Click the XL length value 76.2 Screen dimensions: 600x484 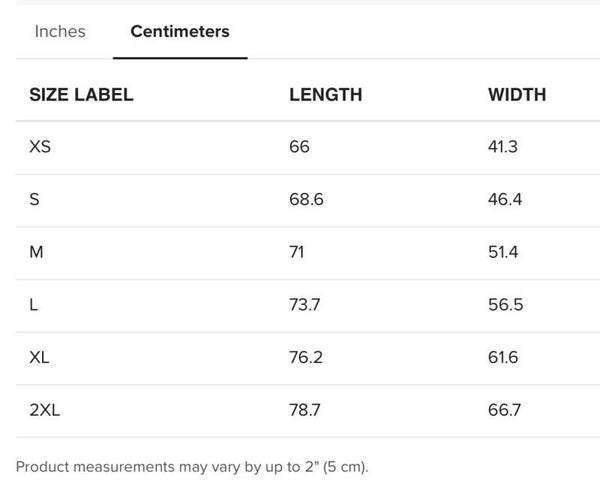pyautogui.click(x=306, y=357)
